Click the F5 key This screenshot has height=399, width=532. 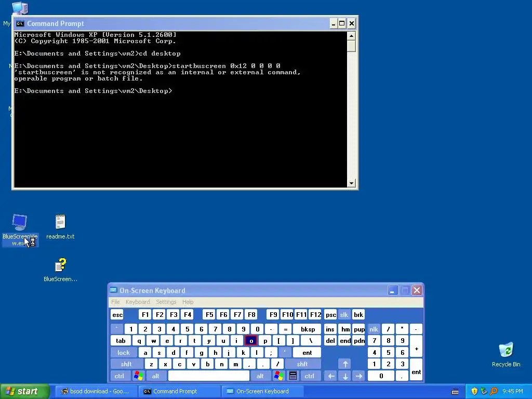(209, 314)
